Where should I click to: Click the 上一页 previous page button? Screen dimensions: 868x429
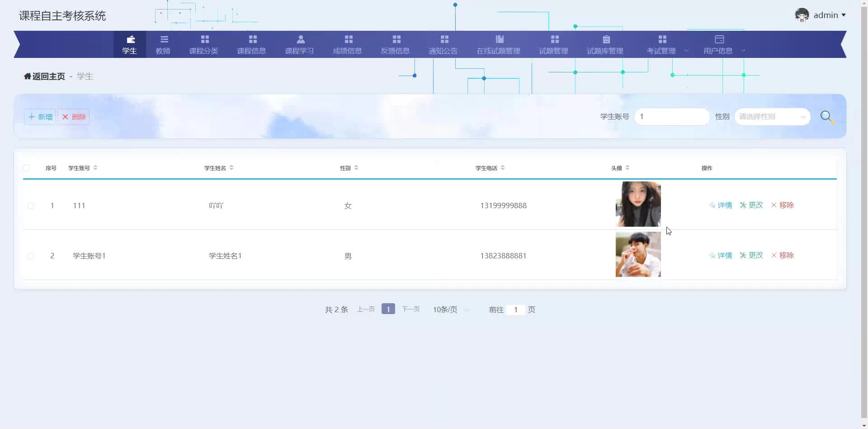pyautogui.click(x=366, y=309)
